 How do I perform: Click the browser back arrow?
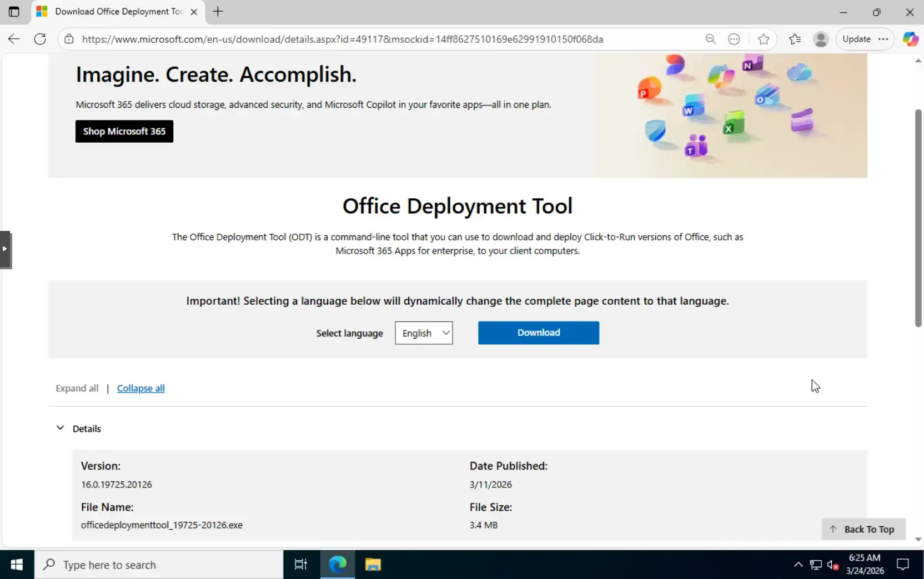pos(14,39)
